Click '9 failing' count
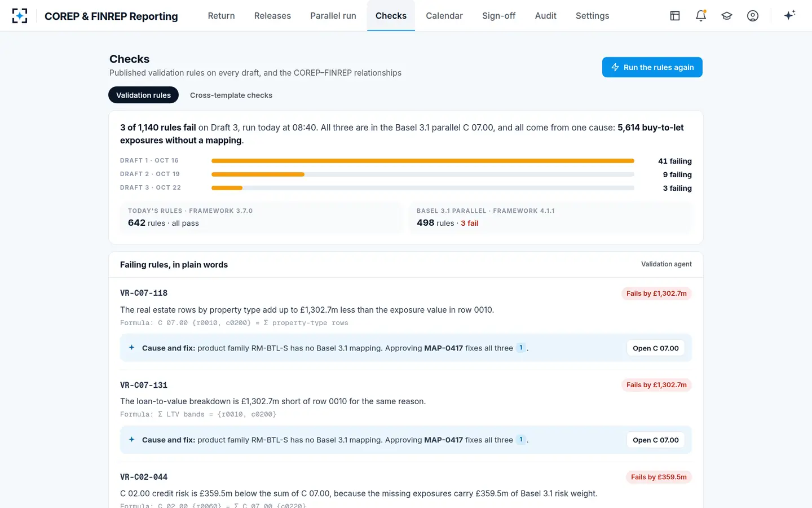This screenshot has height=508, width=812. tap(677, 174)
